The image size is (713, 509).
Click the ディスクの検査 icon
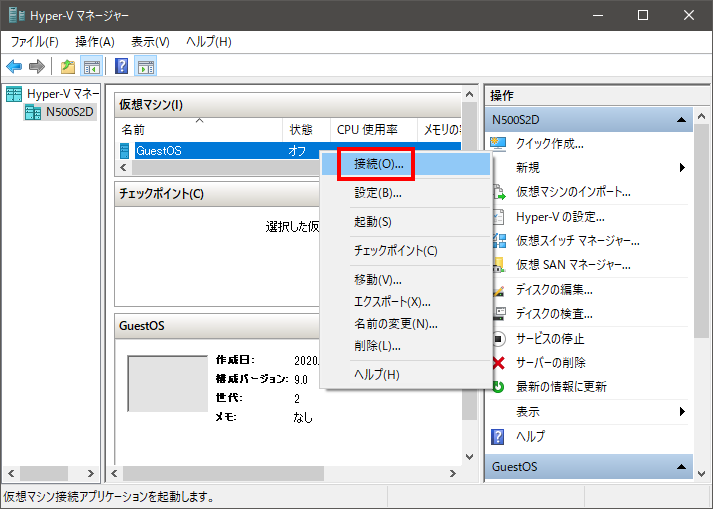[498, 314]
